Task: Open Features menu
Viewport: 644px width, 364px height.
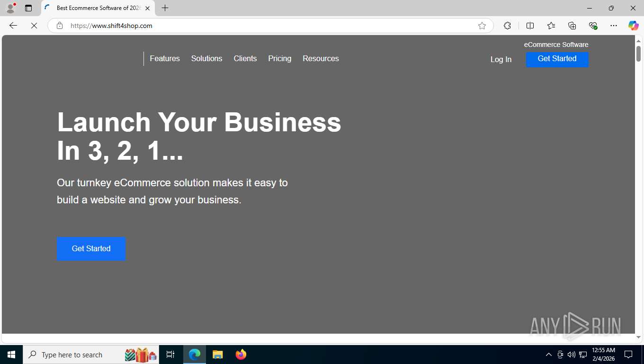Action: click(x=165, y=58)
